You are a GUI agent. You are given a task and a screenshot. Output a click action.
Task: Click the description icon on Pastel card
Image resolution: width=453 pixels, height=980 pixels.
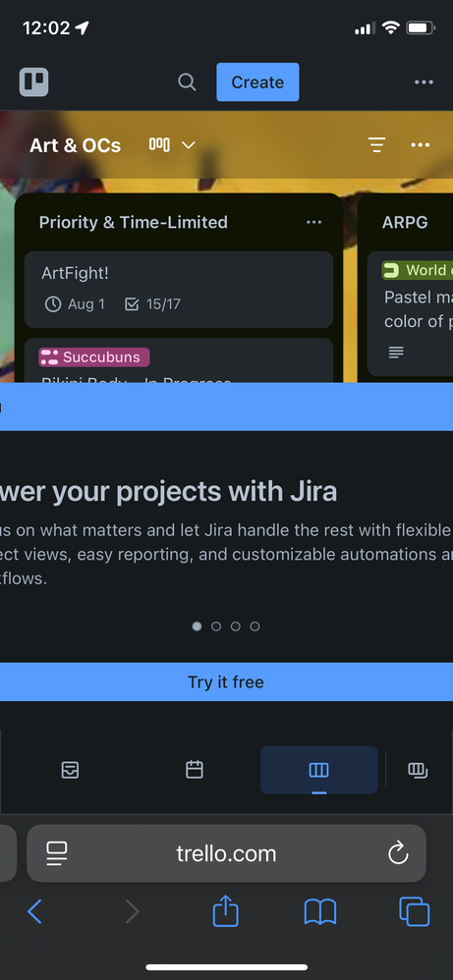(396, 353)
